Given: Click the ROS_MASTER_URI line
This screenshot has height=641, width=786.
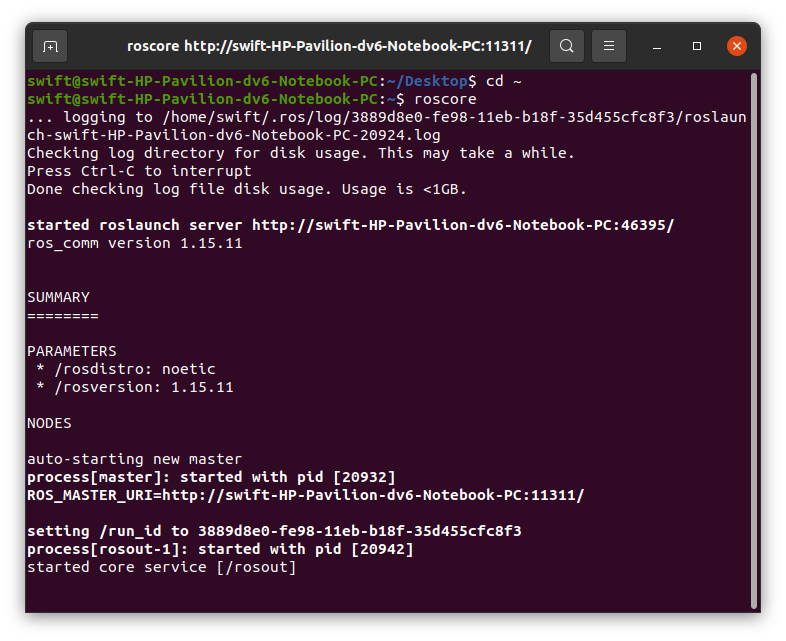Looking at the screenshot, I should (306, 495).
